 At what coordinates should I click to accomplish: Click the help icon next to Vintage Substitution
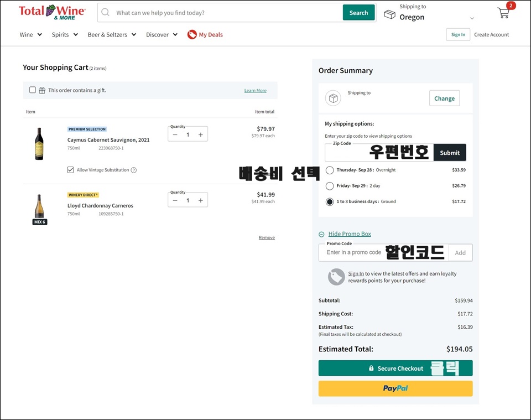134,170
